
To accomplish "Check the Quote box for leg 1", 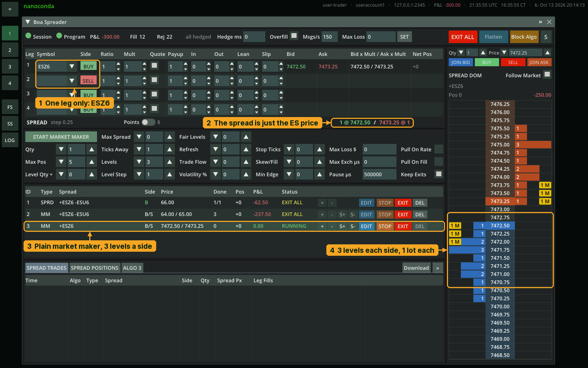I will [x=155, y=66].
